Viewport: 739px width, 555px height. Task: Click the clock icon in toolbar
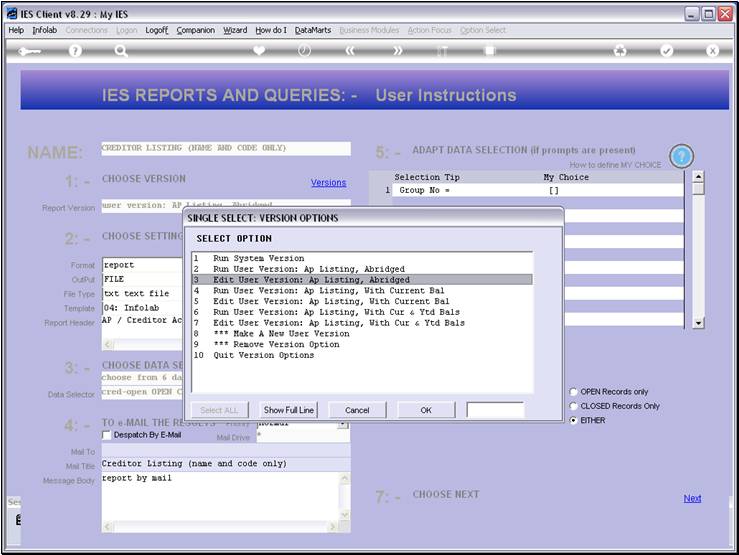[x=304, y=50]
